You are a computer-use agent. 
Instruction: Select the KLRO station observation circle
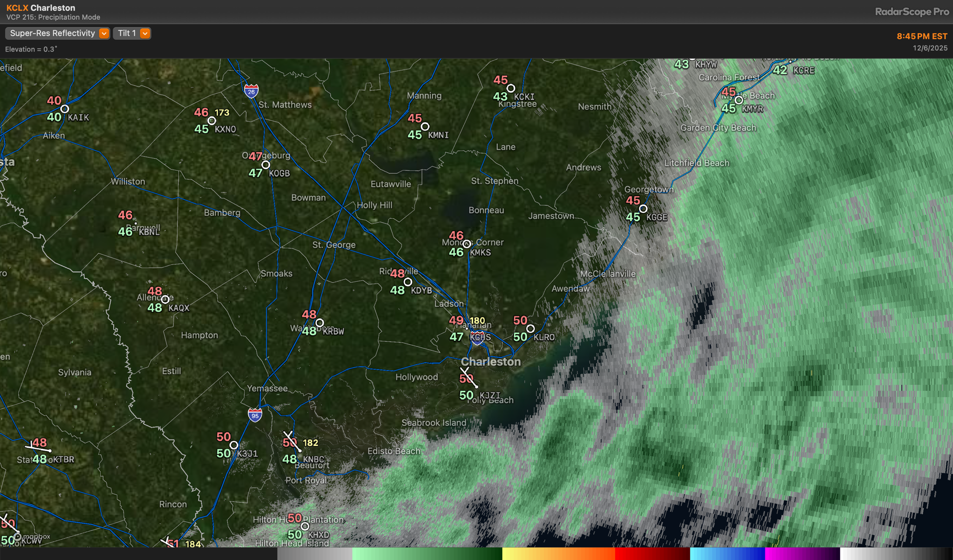[x=530, y=328]
